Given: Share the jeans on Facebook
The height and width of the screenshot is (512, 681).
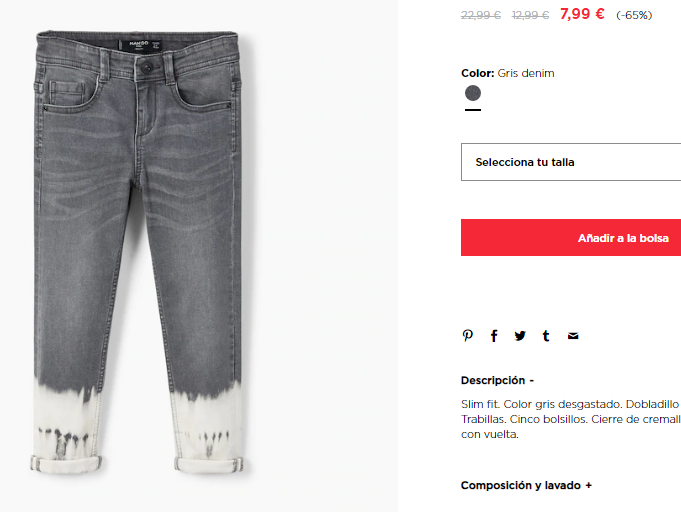Looking at the screenshot, I should pyautogui.click(x=494, y=335).
